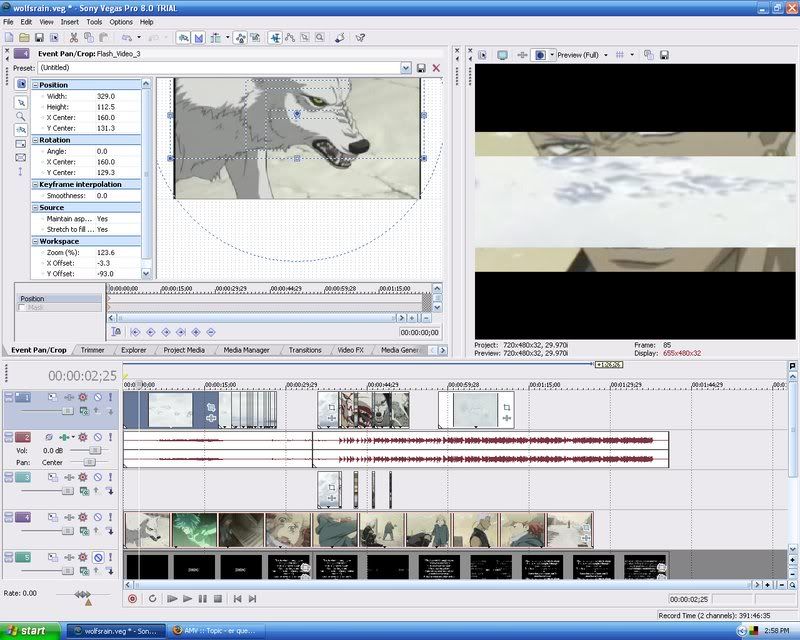
Task: Click Preview on External Monitor icon
Action: click(x=503, y=55)
